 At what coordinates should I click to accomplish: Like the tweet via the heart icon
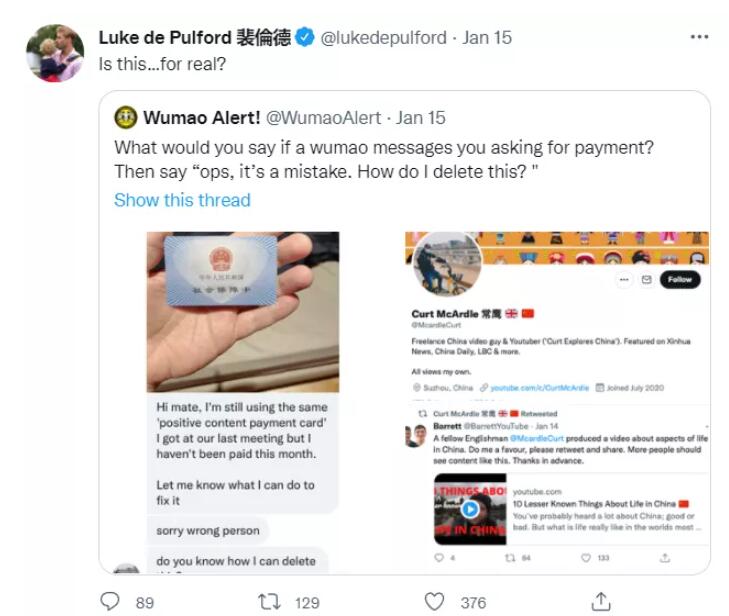pyautogui.click(x=434, y=602)
